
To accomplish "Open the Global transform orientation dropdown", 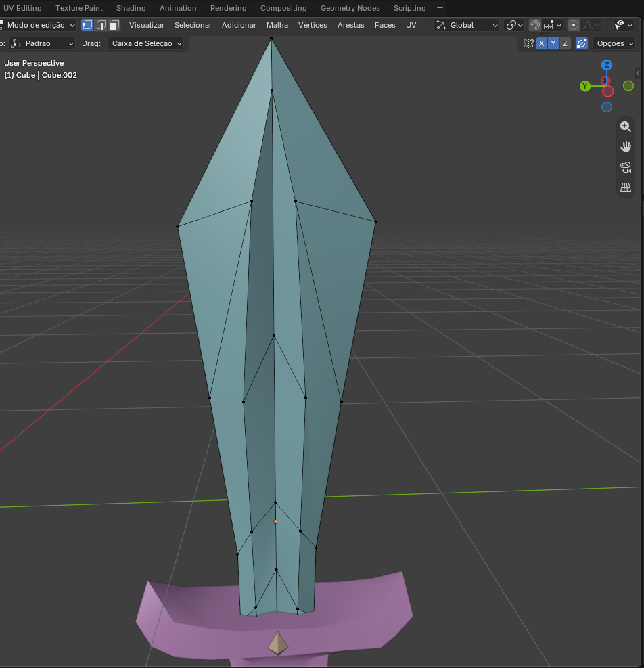I will 466,25.
